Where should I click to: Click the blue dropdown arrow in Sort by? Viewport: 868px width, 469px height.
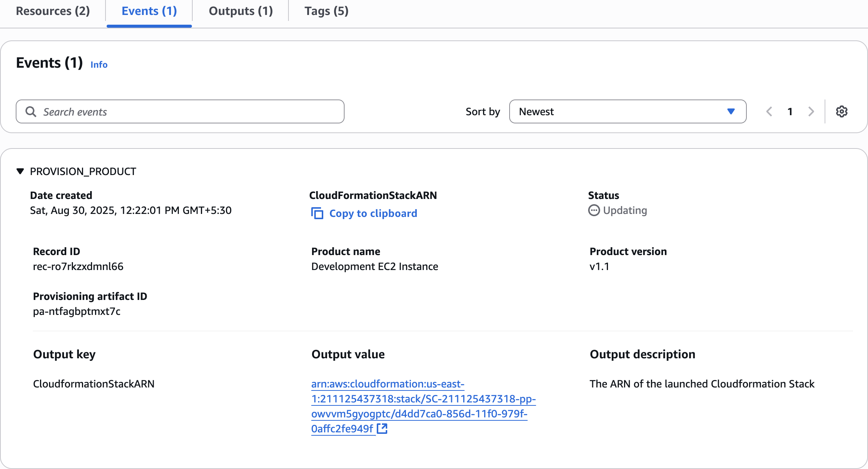point(731,111)
